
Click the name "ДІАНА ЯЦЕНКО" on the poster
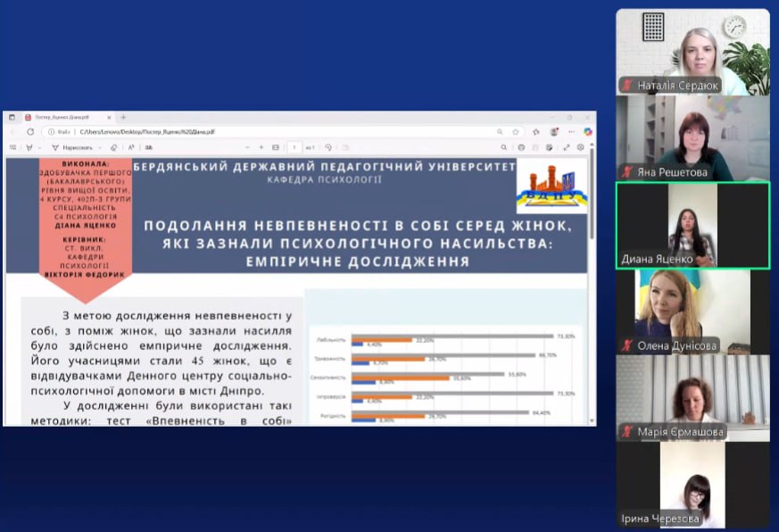(x=86, y=225)
